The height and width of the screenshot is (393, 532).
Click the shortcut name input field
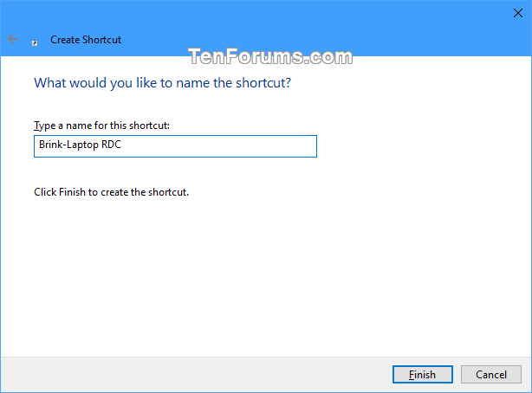point(175,146)
